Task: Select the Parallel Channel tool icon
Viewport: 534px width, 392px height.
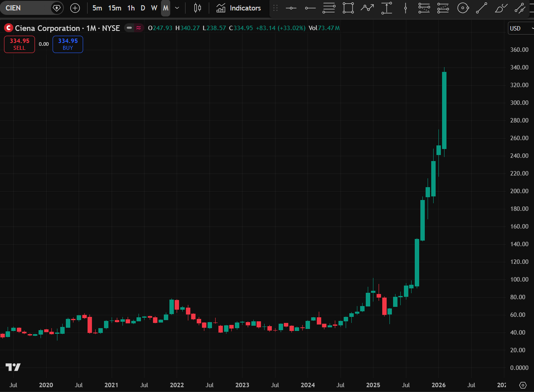Action: [x=520, y=8]
